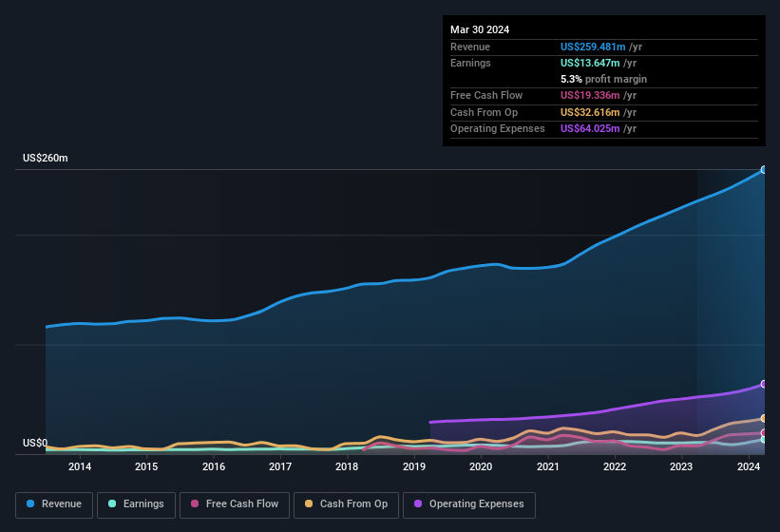Screen dimensions: 780x532
Task: Toggle the Earnings series legend label
Action: (x=143, y=504)
